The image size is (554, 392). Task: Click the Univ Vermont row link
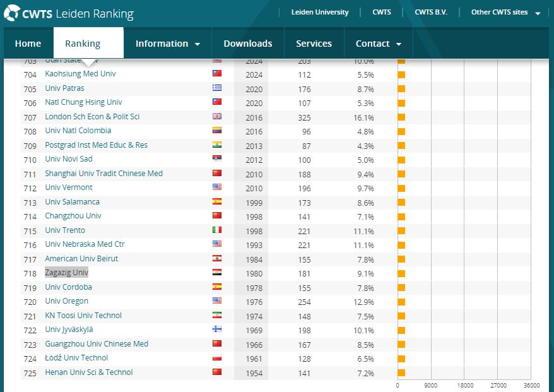coord(69,187)
